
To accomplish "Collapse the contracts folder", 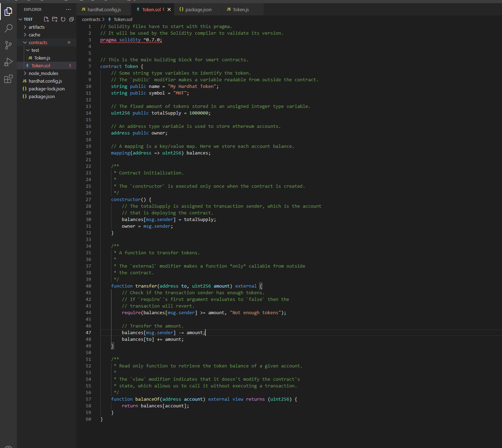I will click(x=47, y=42).
